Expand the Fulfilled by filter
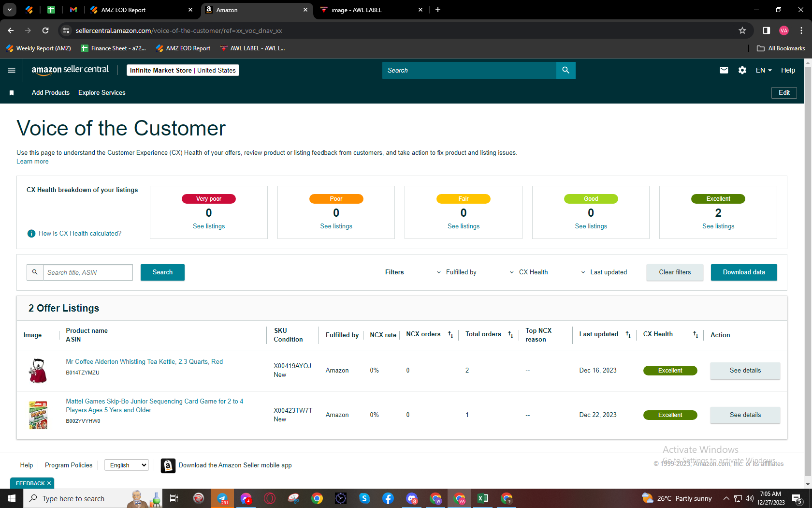 click(456, 272)
